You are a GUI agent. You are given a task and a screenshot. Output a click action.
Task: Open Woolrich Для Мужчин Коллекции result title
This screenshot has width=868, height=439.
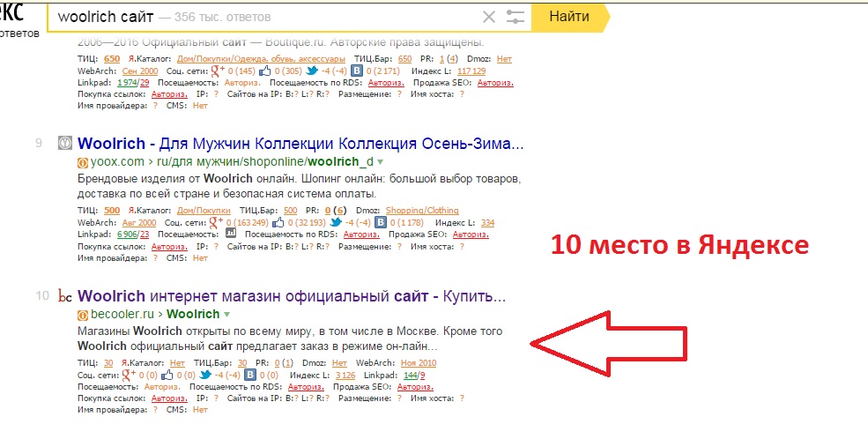coord(300,144)
